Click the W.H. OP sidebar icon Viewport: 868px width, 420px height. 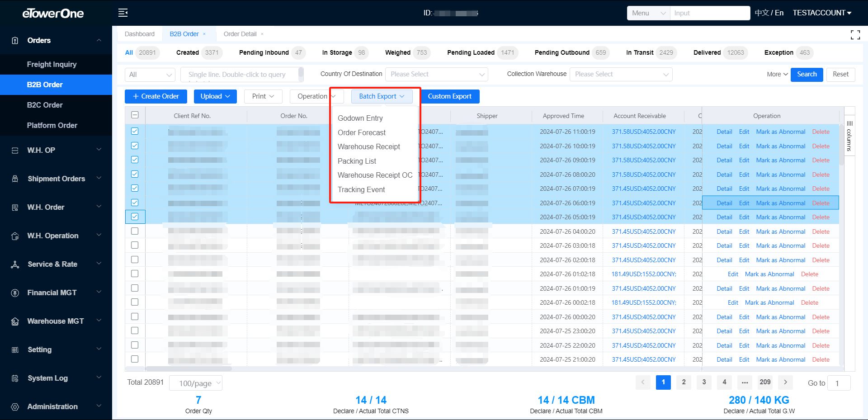(x=15, y=151)
